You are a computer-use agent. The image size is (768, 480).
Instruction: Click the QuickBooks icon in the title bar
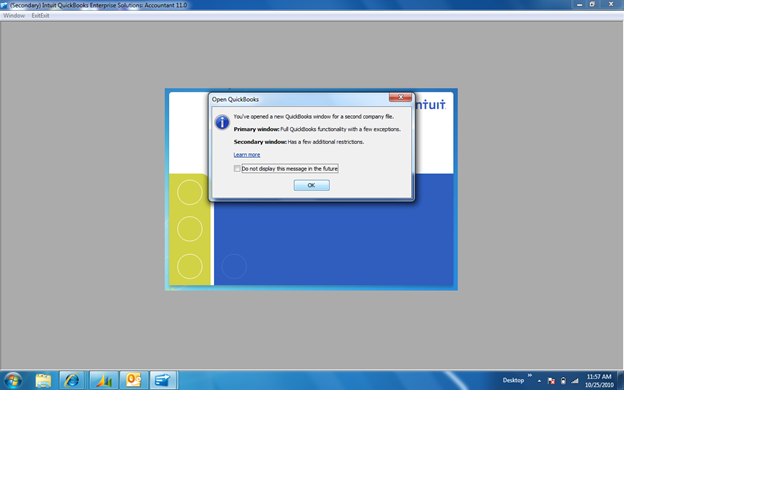pos(4,5)
